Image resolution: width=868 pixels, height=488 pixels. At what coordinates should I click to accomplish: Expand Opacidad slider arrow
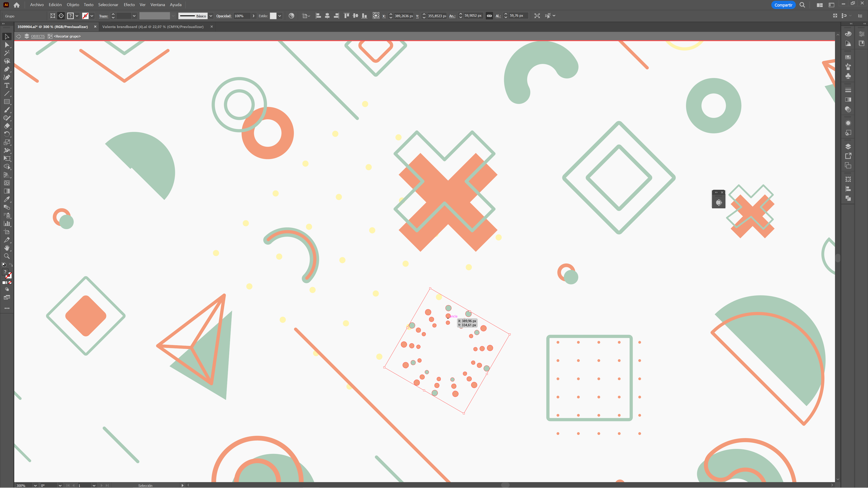tap(253, 16)
